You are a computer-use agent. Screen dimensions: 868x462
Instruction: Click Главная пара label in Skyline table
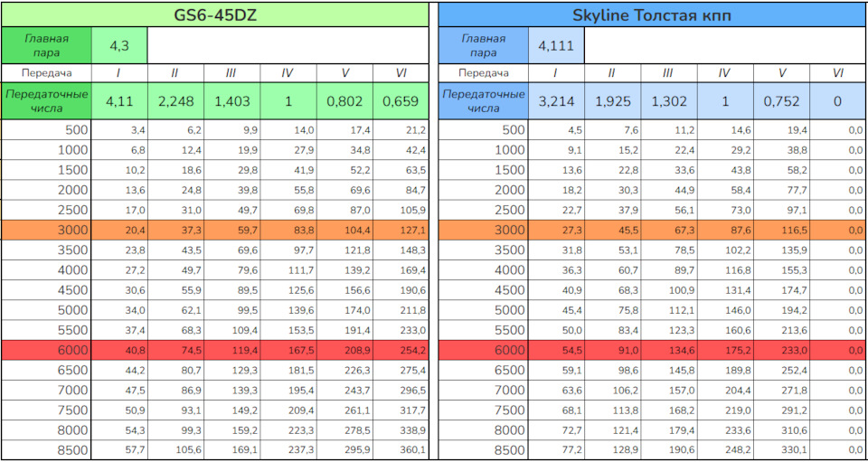(483, 45)
